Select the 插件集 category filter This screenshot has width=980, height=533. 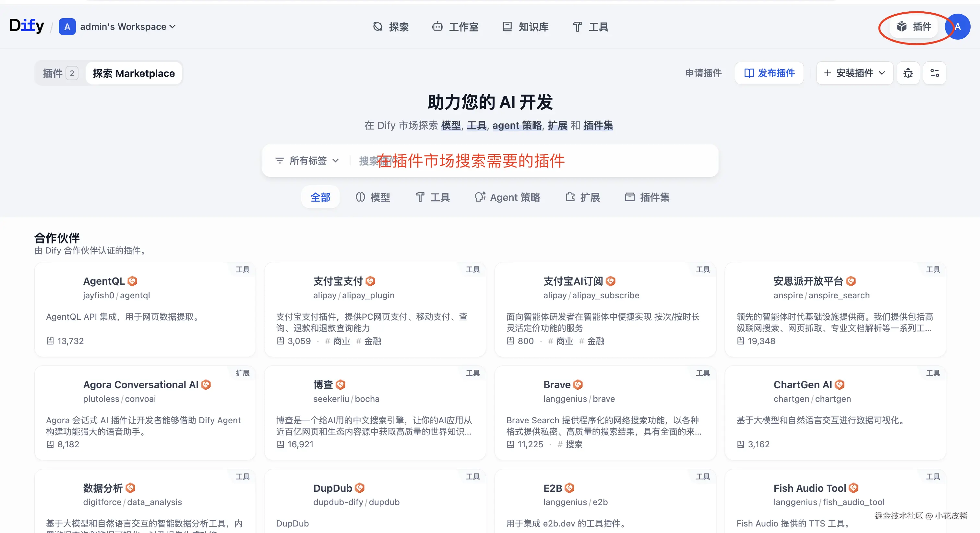click(647, 197)
